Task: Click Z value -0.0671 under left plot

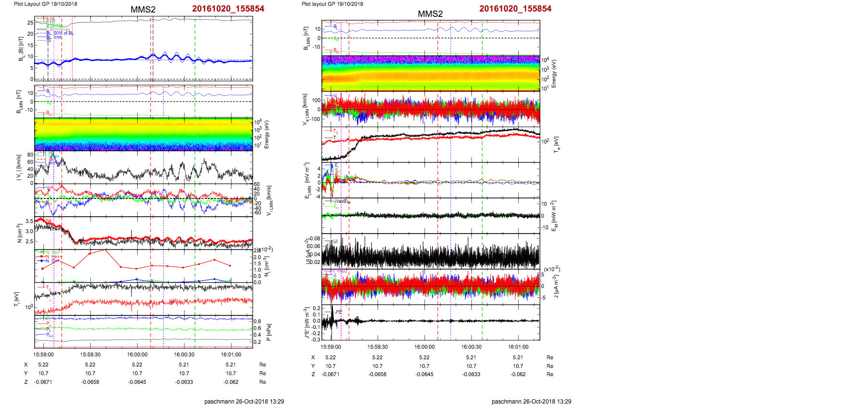Action: pyautogui.click(x=43, y=382)
